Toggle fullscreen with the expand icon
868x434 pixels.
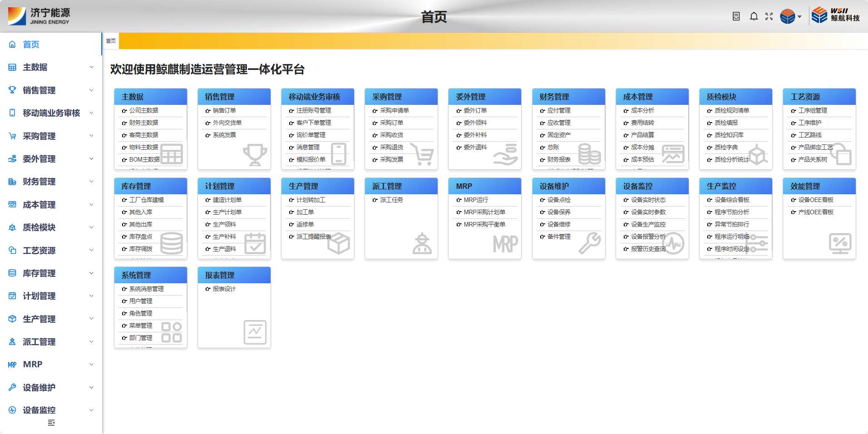769,16
